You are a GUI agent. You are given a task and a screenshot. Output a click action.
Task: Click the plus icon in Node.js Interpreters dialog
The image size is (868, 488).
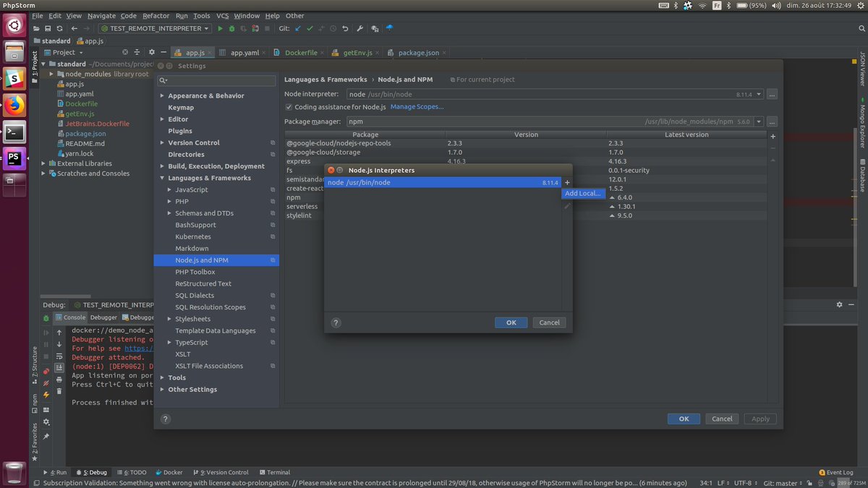pos(568,183)
